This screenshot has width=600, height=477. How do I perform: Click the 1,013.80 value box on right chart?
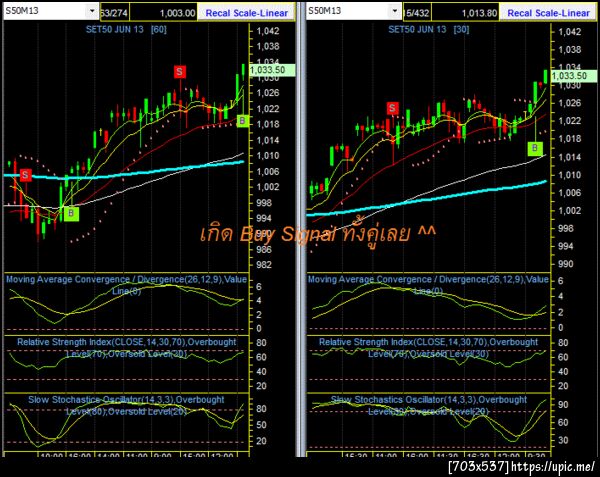[465, 13]
